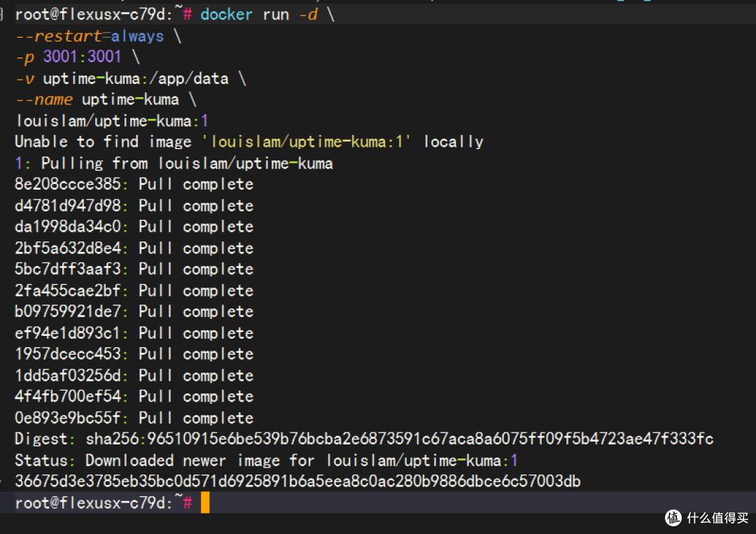Click the 'Pulling from louislam/uptime-kuma' line
Image resolution: width=756 pixels, height=534 pixels.
click(187, 163)
